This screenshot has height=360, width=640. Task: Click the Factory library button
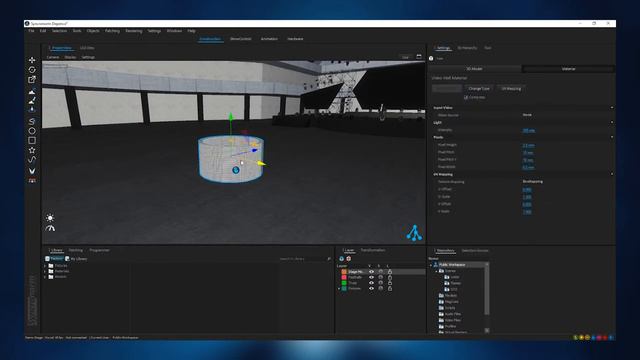coord(54,259)
